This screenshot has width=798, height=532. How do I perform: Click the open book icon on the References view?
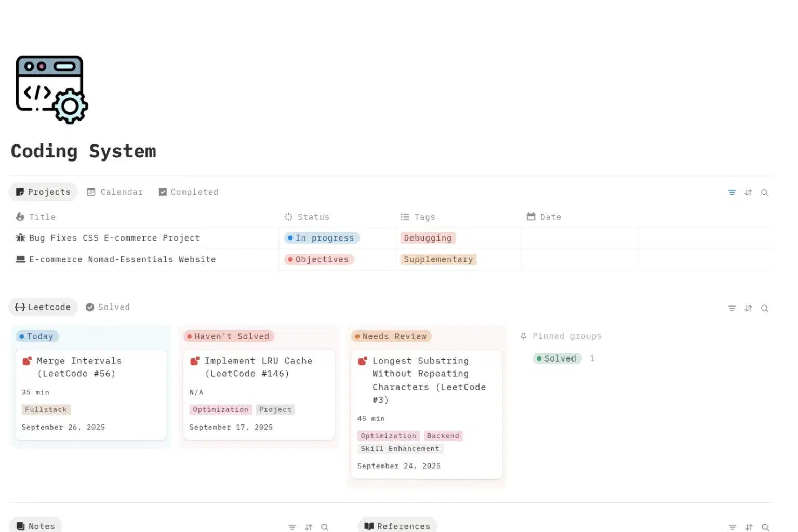[x=369, y=526]
